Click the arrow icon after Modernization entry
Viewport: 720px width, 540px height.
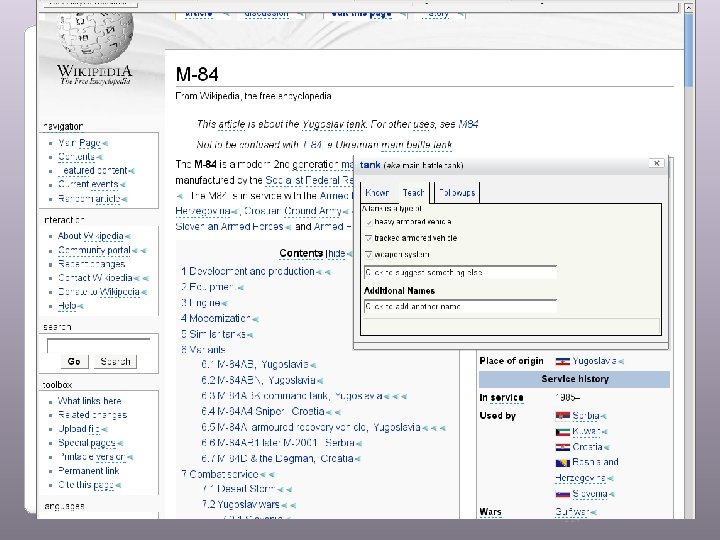click(x=255, y=319)
